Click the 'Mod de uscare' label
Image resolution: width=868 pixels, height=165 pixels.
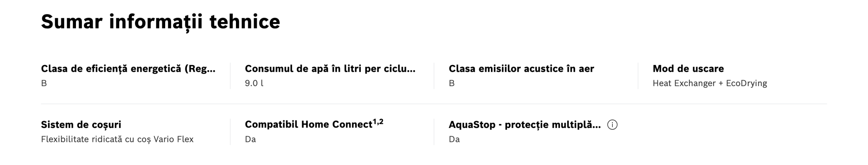[x=688, y=69]
